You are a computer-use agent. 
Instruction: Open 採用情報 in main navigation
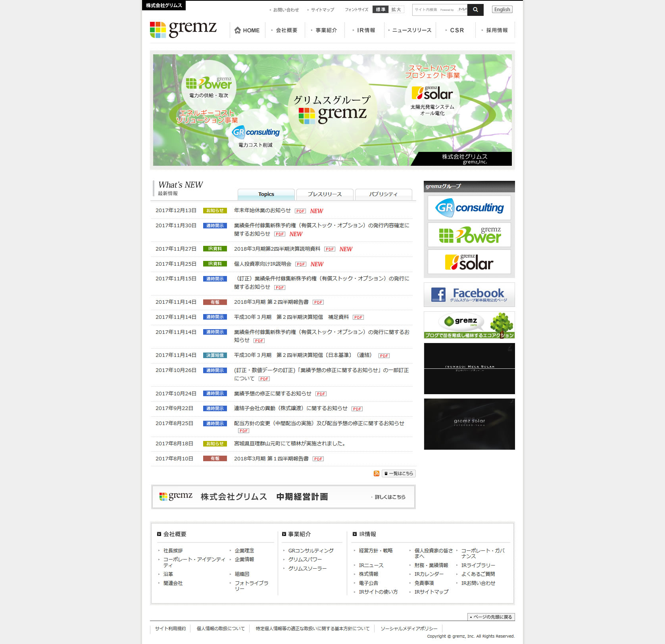495,30
